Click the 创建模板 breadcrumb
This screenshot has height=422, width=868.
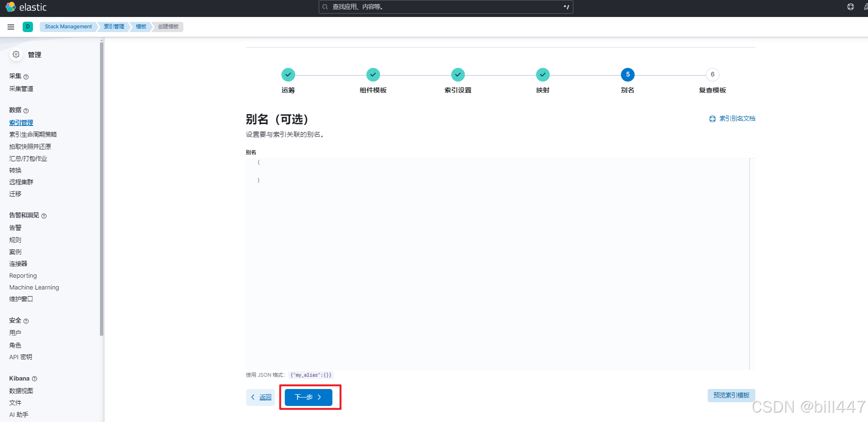168,27
